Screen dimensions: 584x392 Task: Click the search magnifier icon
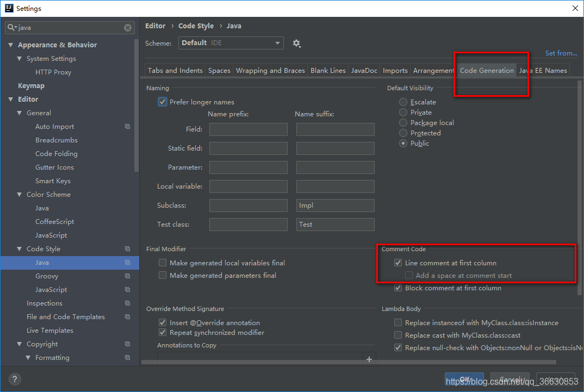[11, 27]
